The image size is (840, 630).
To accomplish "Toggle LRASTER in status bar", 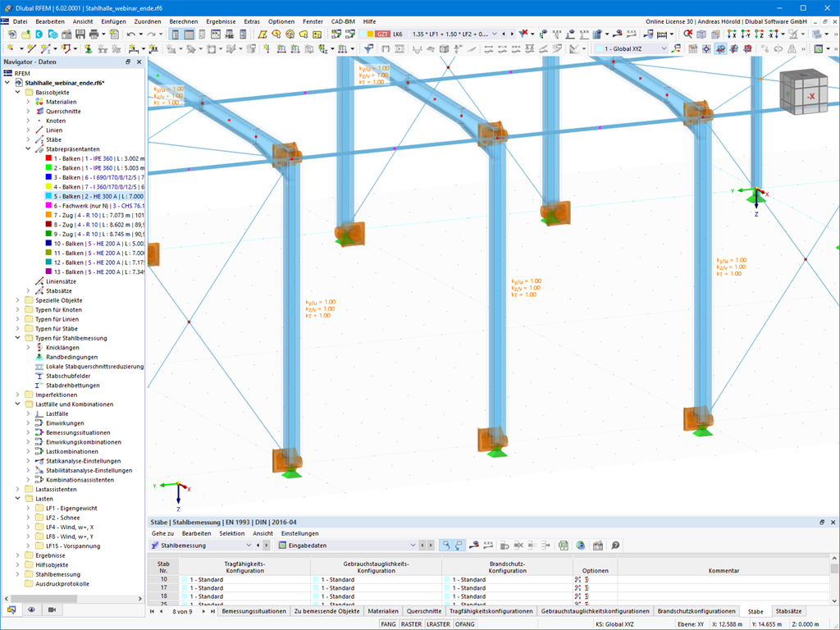I will [x=438, y=624].
